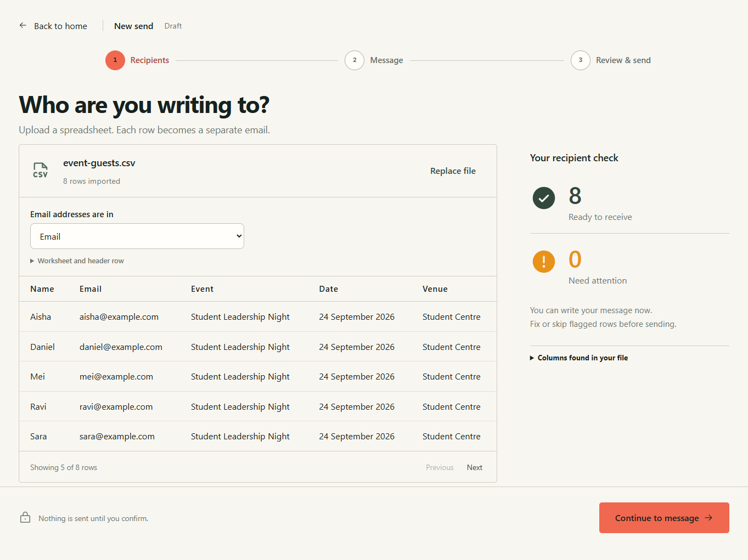
Task: Click the Need attention count 0
Action: [x=575, y=259]
